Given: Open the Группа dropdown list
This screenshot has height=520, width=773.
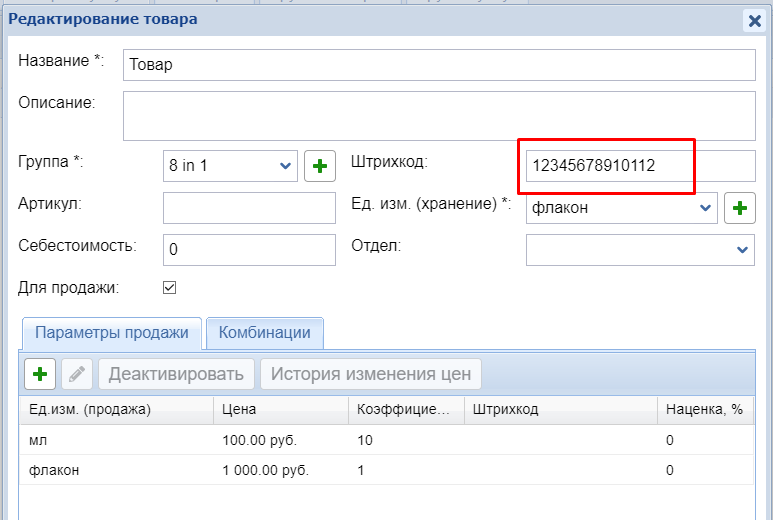Looking at the screenshot, I should [286, 166].
